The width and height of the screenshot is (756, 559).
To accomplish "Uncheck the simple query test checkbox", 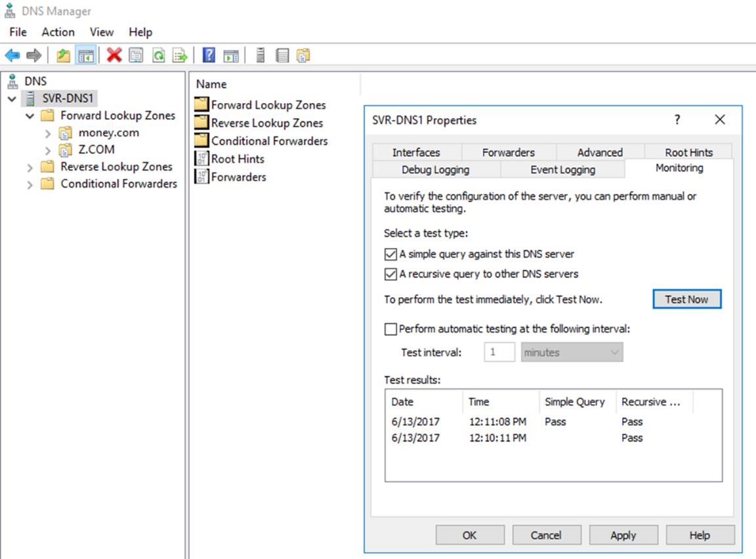I will 390,254.
